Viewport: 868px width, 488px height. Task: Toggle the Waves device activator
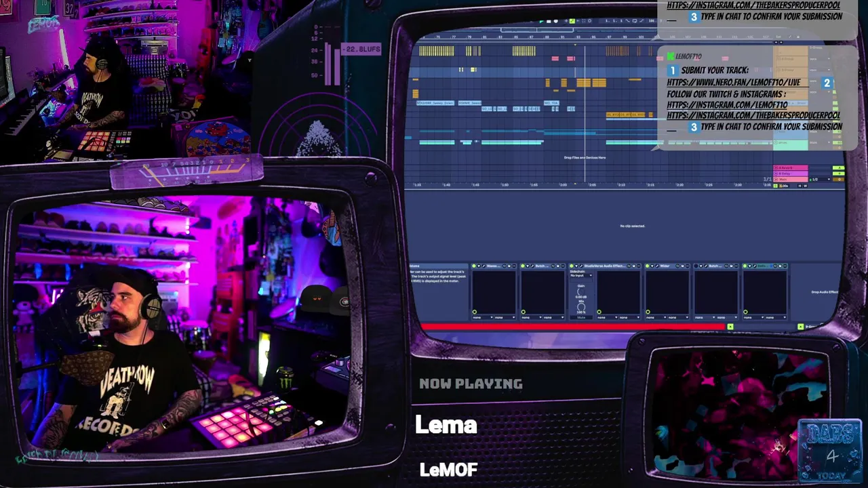click(474, 266)
